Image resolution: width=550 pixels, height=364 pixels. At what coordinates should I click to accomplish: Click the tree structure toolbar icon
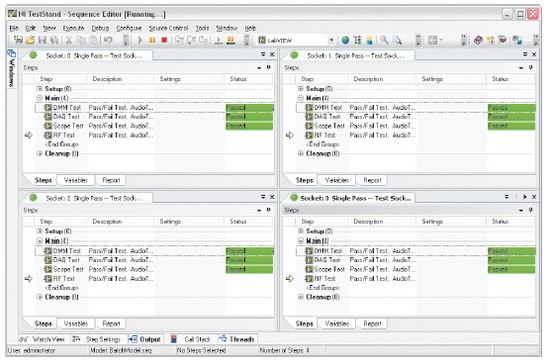coord(357,40)
